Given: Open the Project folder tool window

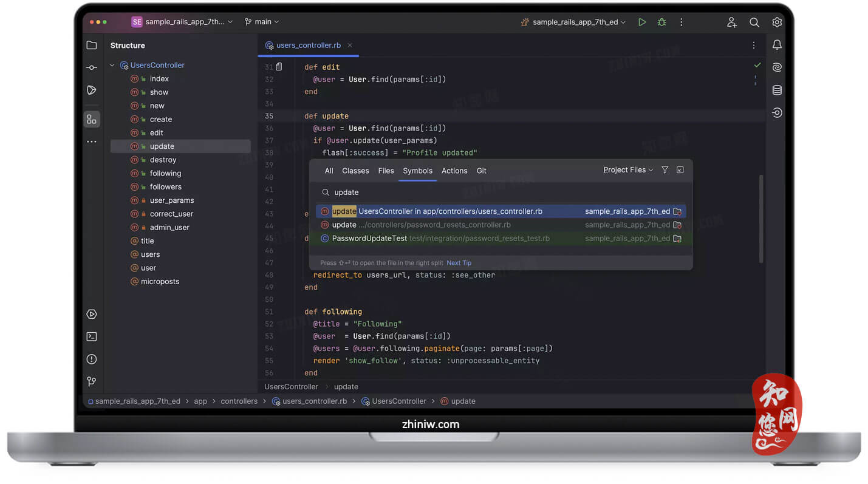Looking at the screenshot, I should click(x=92, y=45).
